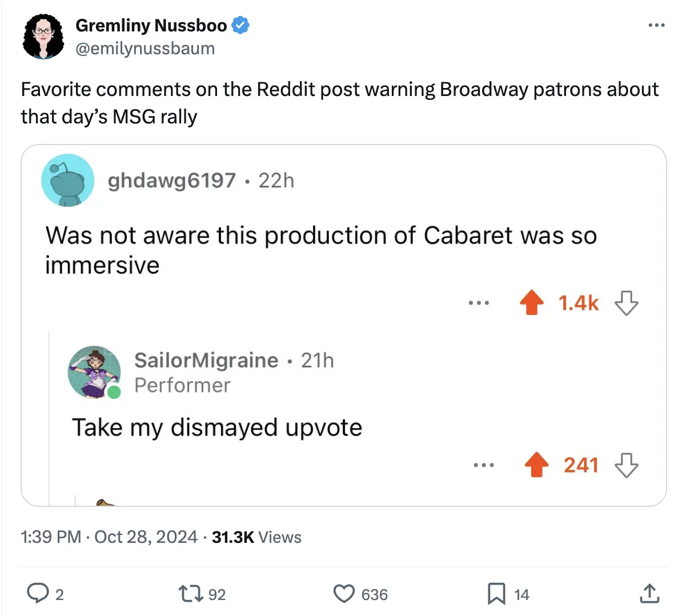Repost this tweet with retweet icon

point(191,594)
